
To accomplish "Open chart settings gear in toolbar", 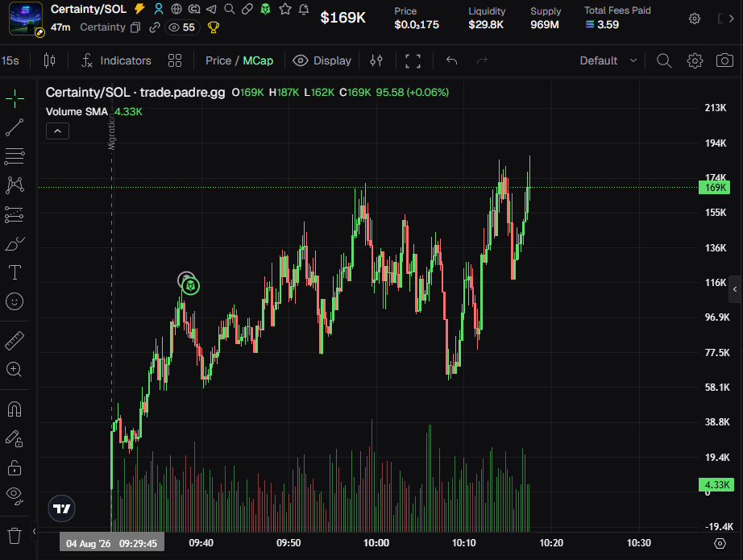I will (x=695, y=60).
